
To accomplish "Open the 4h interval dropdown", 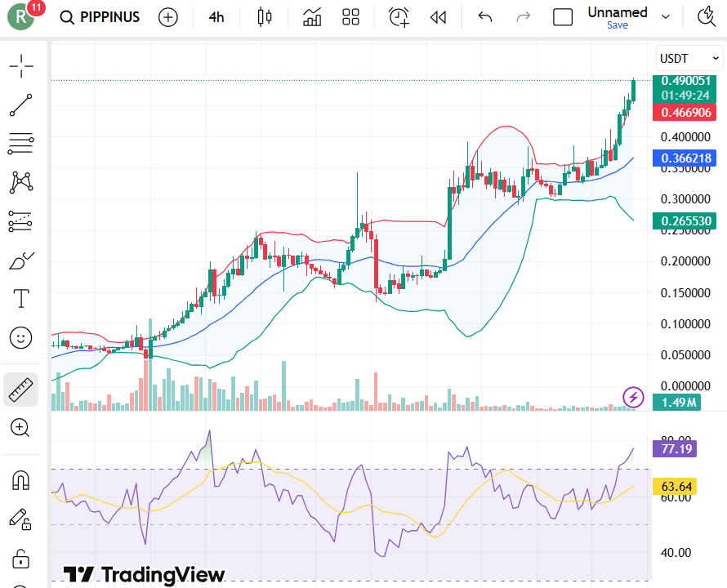I will (216, 16).
